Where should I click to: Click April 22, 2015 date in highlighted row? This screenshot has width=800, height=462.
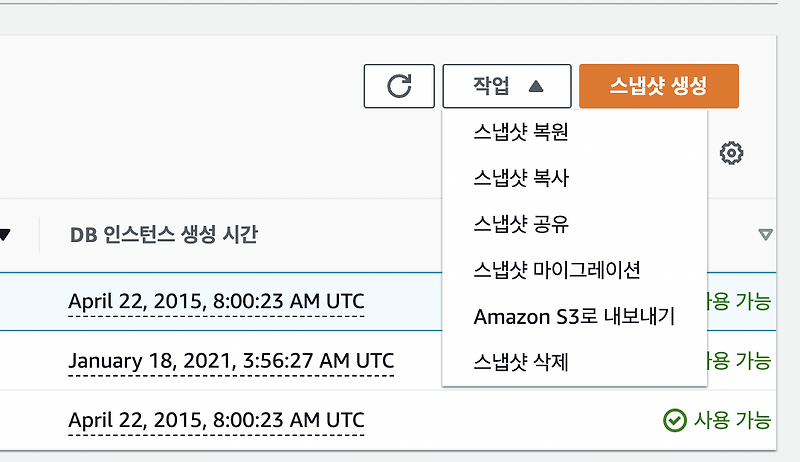(x=216, y=301)
